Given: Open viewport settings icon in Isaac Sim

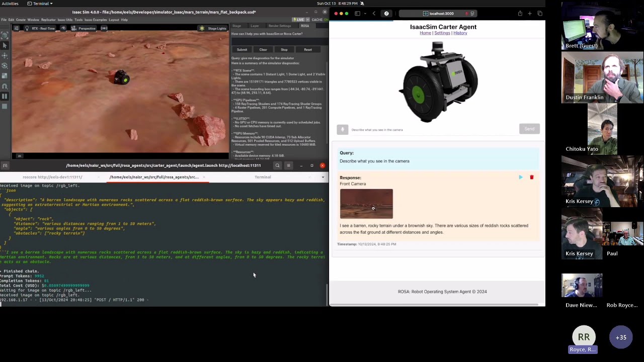Looking at the screenshot, I should [x=17, y=28].
